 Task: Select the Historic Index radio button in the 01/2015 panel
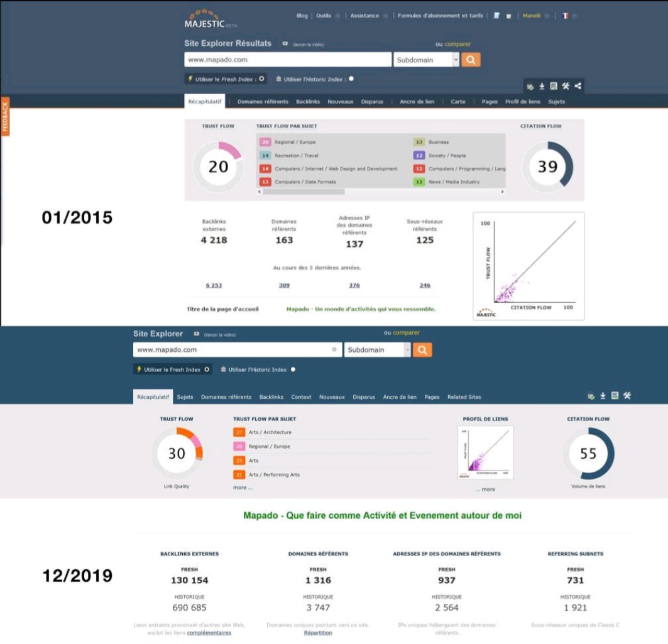(x=351, y=79)
